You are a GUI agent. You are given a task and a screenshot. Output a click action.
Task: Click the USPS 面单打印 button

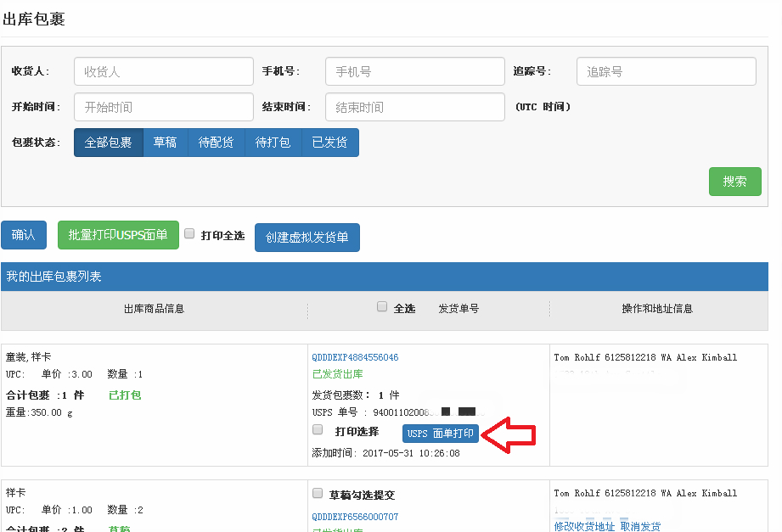click(x=441, y=434)
